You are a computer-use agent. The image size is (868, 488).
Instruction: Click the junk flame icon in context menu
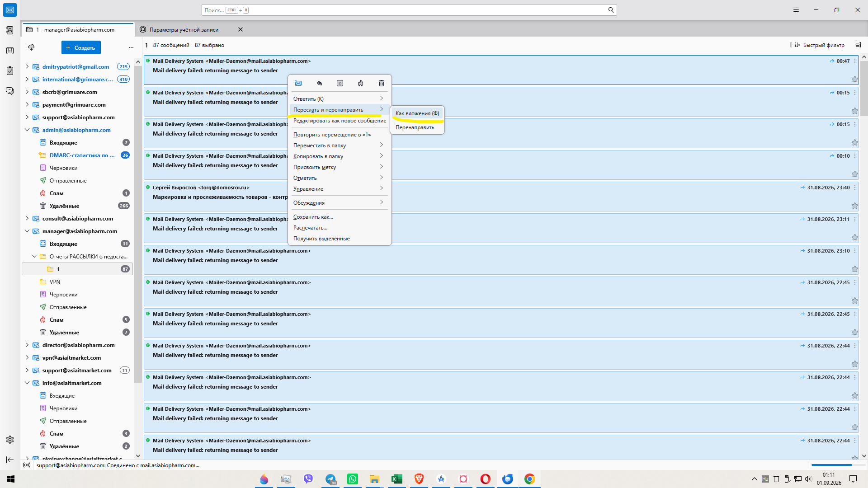[x=361, y=83]
